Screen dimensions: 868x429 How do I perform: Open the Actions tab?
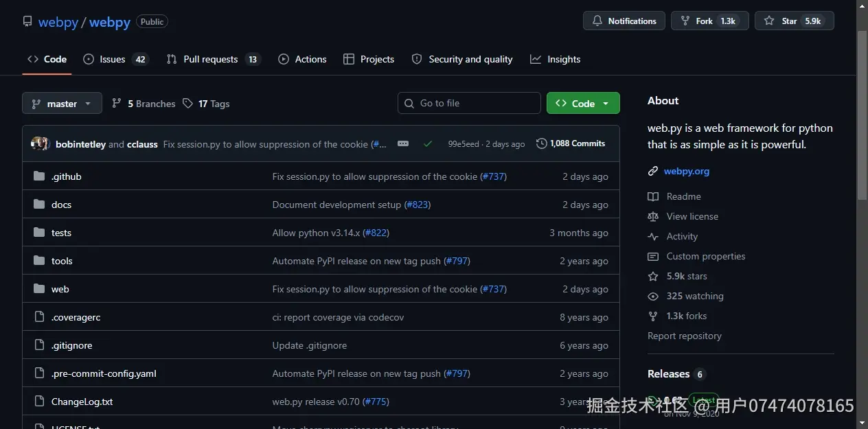pyautogui.click(x=302, y=59)
